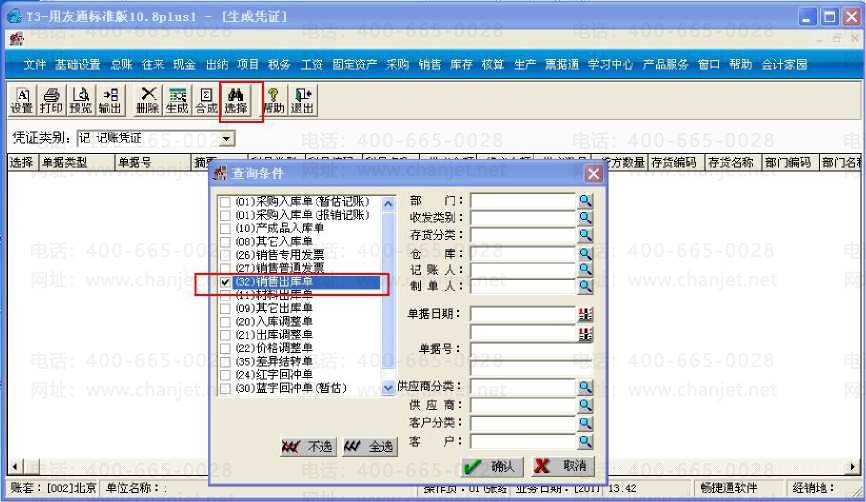Open the 库存 menu
The image size is (866, 502).
pyautogui.click(x=461, y=65)
